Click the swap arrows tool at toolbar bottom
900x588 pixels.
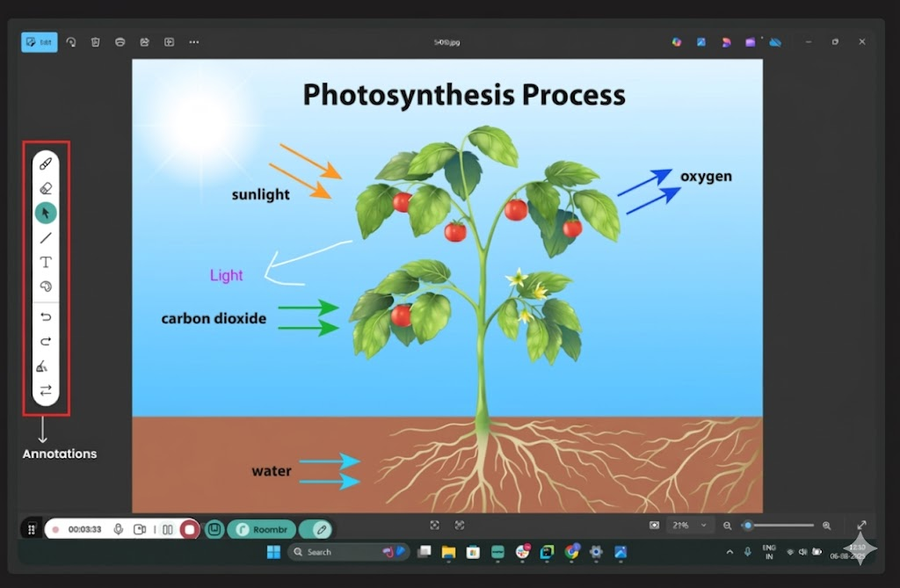(x=46, y=391)
